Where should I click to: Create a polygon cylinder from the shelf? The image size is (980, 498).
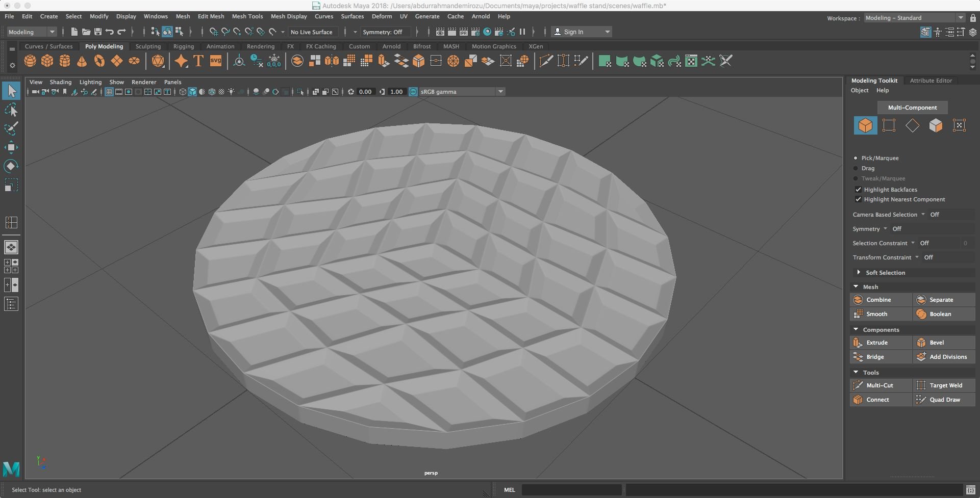(65, 61)
